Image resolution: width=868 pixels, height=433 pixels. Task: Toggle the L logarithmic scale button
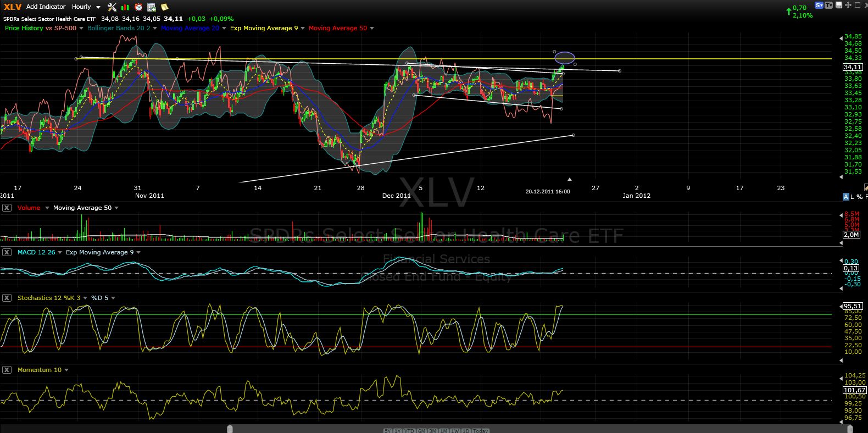853,197
